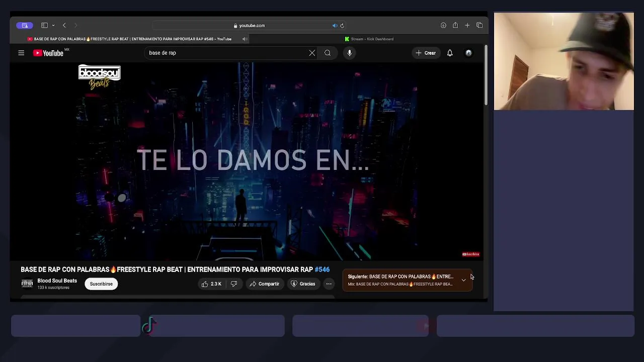The height and width of the screenshot is (362, 644).
Task: Open the Crear create menu
Action: [426, 53]
